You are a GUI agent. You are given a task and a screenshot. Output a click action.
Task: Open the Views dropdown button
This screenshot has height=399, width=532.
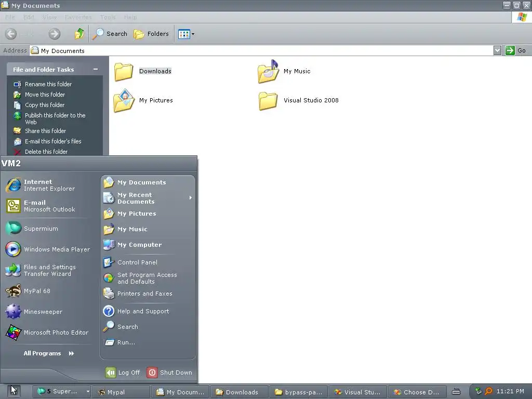pyautogui.click(x=187, y=34)
